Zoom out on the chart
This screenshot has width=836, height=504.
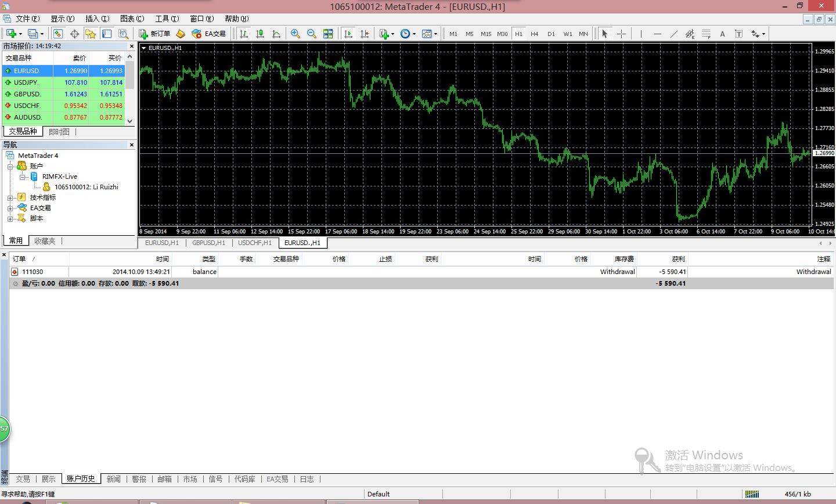(x=312, y=34)
